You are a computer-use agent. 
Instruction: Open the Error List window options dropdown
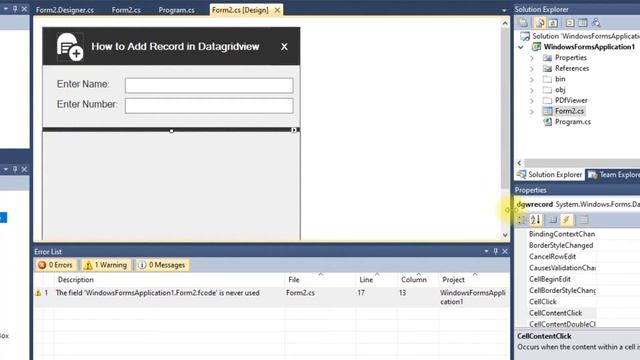click(486, 251)
